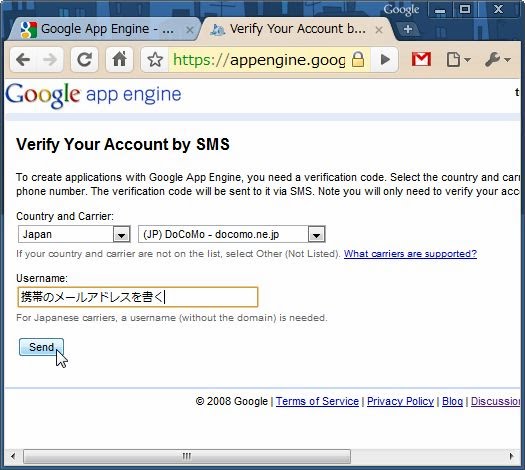Click the horizontal scrollbar thumb
The width and height of the screenshot is (525, 470).
[187, 456]
